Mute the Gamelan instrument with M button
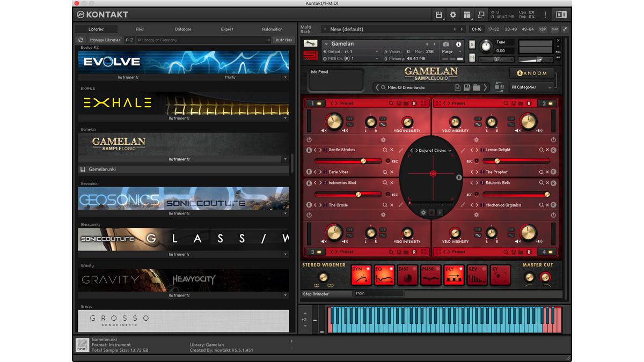 pyautogui.click(x=471, y=57)
